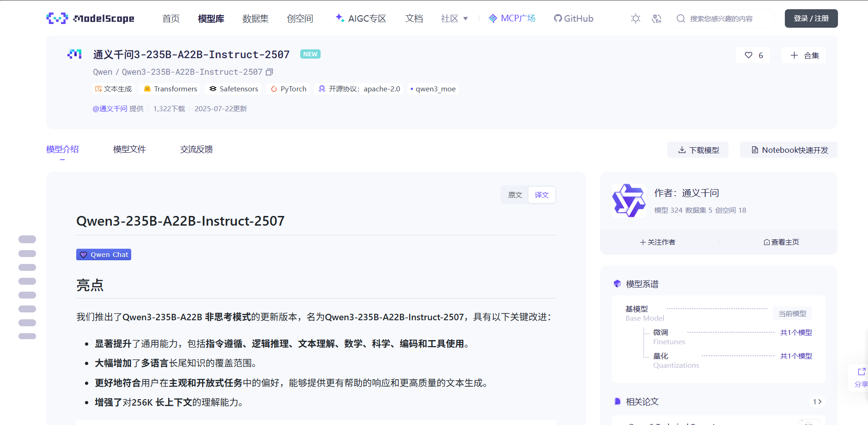Screen dimensions: 868x425
Task: Like the model with the heart icon
Action: (x=748, y=55)
